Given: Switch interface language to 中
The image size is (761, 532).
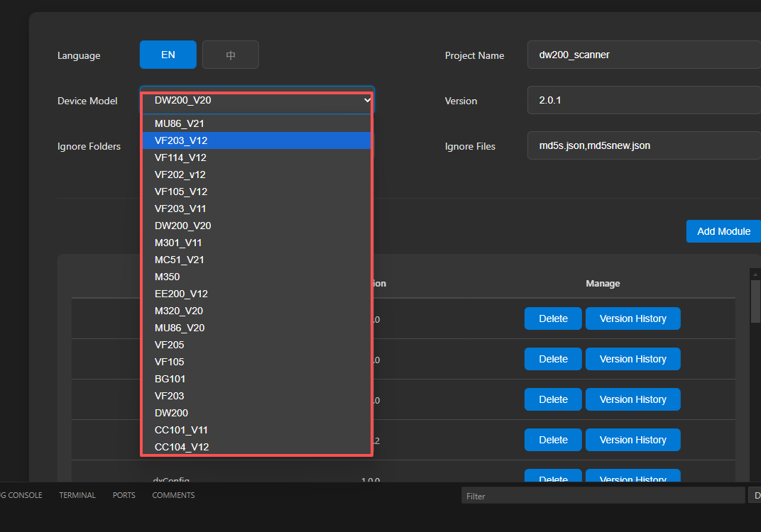Looking at the screenshot, I should click(230, 54).
